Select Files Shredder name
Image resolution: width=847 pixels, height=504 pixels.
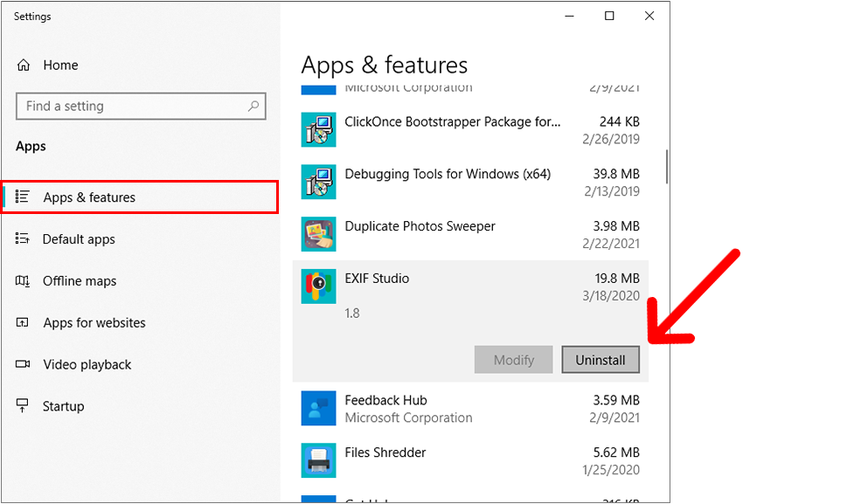pos(385,452)
